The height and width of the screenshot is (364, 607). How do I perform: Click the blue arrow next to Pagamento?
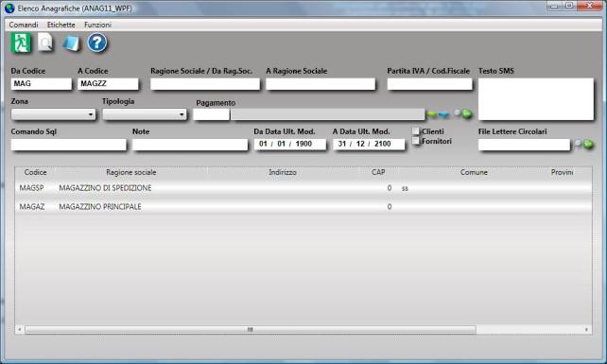(x=444, y=114)
